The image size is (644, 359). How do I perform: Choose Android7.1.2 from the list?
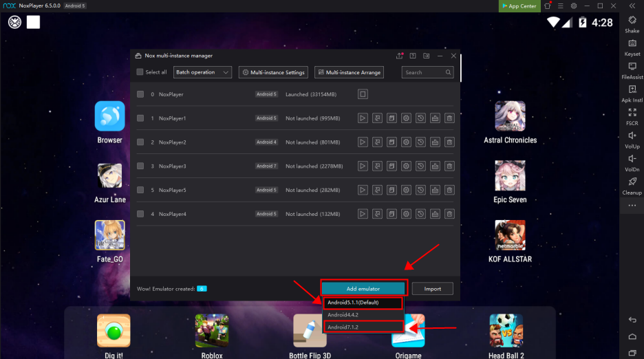coord(363,327)
